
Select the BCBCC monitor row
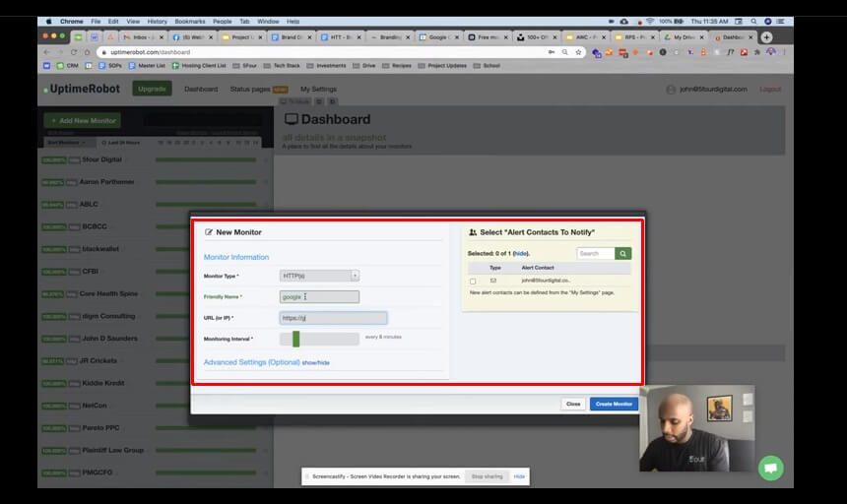point(114,226)
